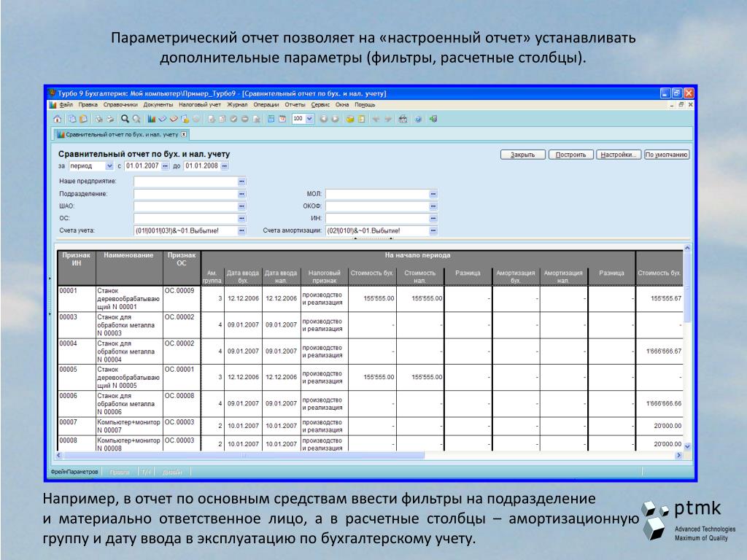Click the Print icon in the toolbar
Screen dimensions: 747x560
(110, 119)
